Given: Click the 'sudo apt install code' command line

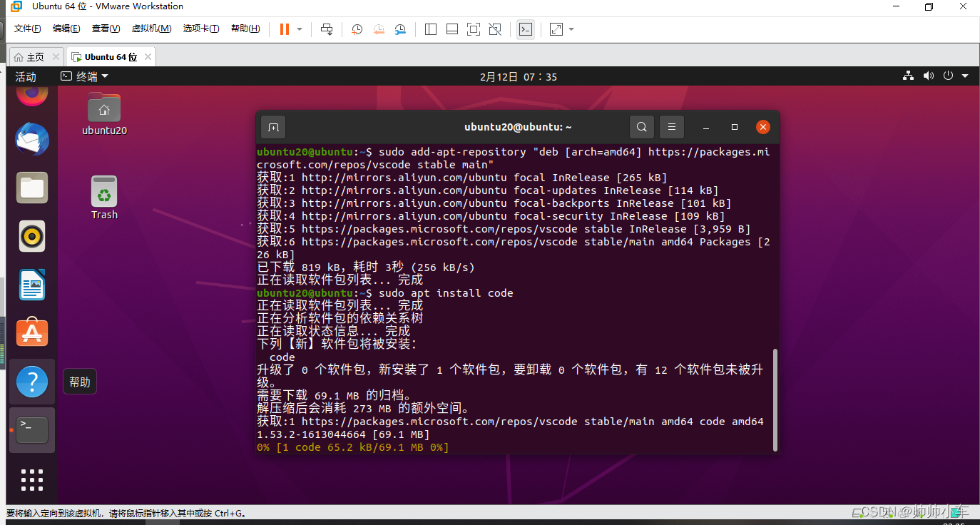Looking at the screenshot, I should pos(385,293).
